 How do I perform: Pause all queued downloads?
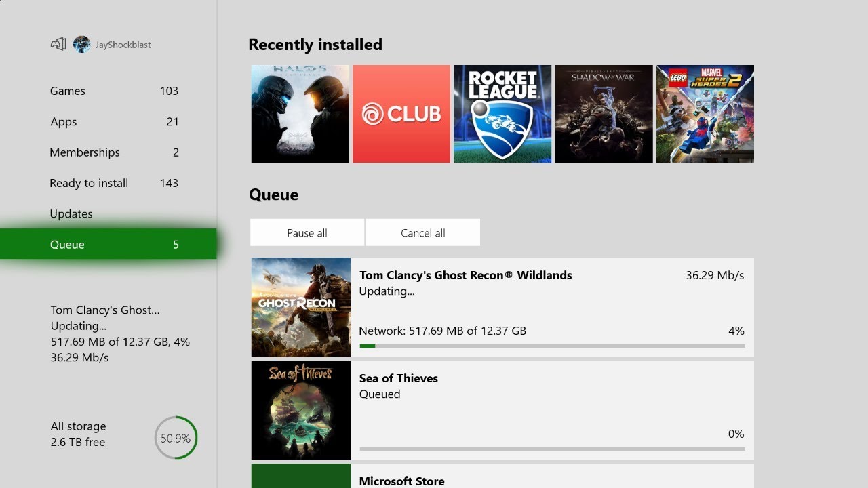point(307,232)
